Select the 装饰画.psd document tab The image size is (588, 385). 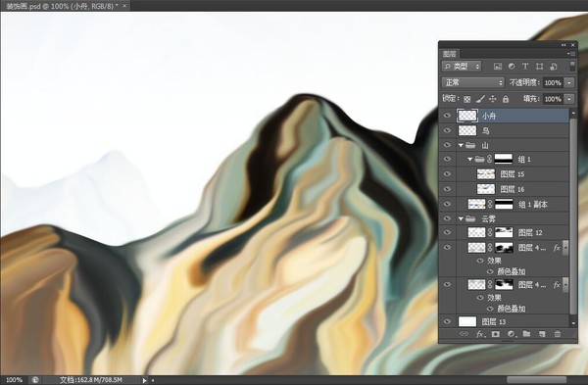coord(62,6)
